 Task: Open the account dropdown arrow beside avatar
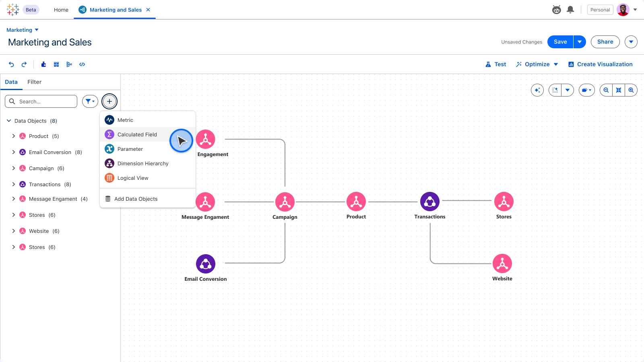pos(635,10)
